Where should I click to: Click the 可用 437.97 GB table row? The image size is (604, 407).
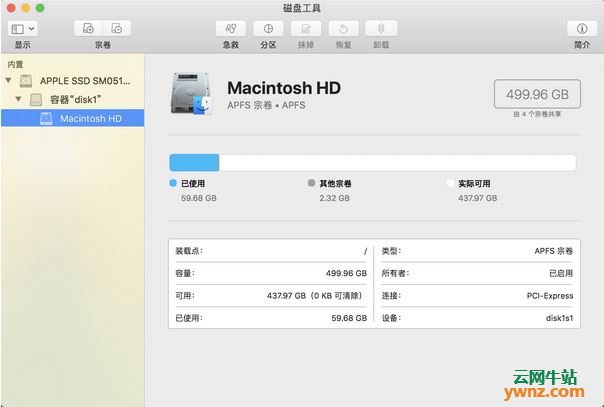271,296
